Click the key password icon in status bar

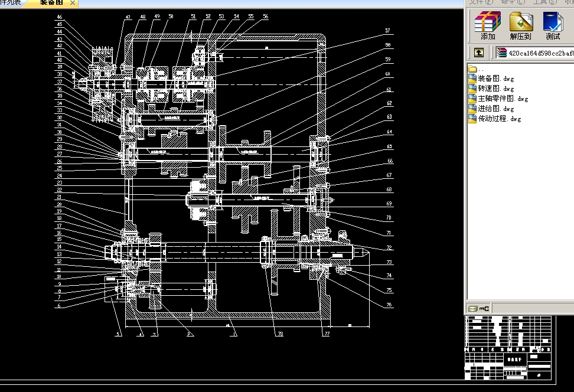tap(484, 309)
